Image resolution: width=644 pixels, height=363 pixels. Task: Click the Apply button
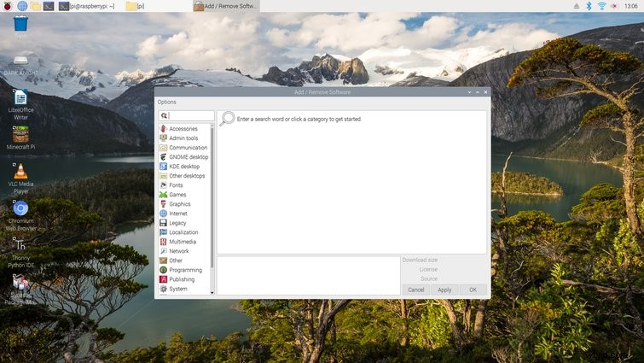click(x=444, y=290)
